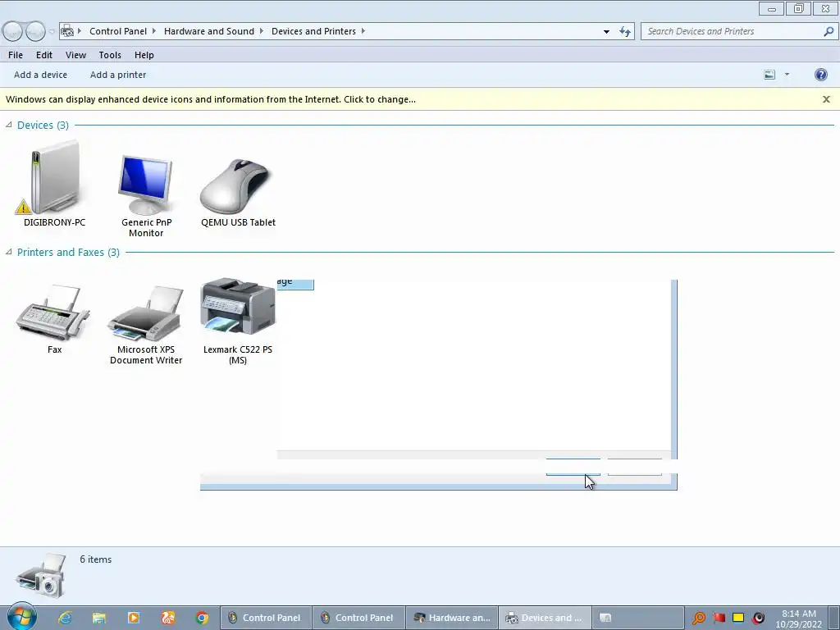840x630 pixels.
Task: Click the Back navigation button
Action: coord(11,31)
